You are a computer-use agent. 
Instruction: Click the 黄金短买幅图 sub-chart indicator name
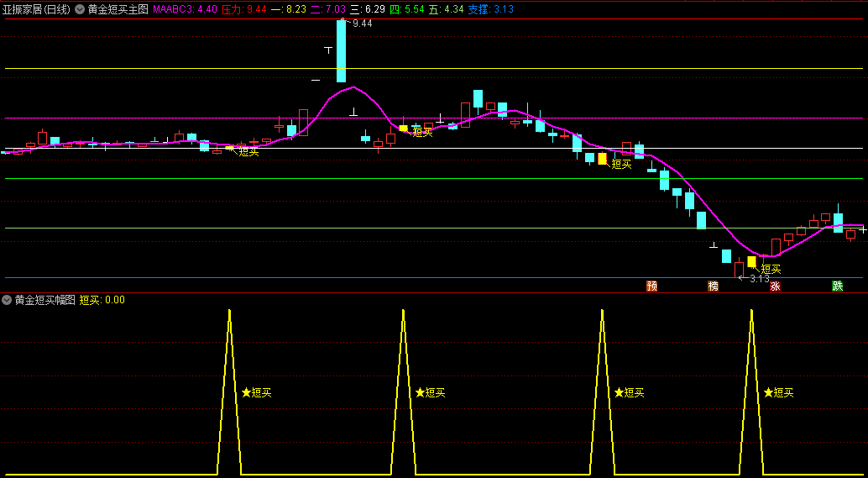[x=44, y=300]
